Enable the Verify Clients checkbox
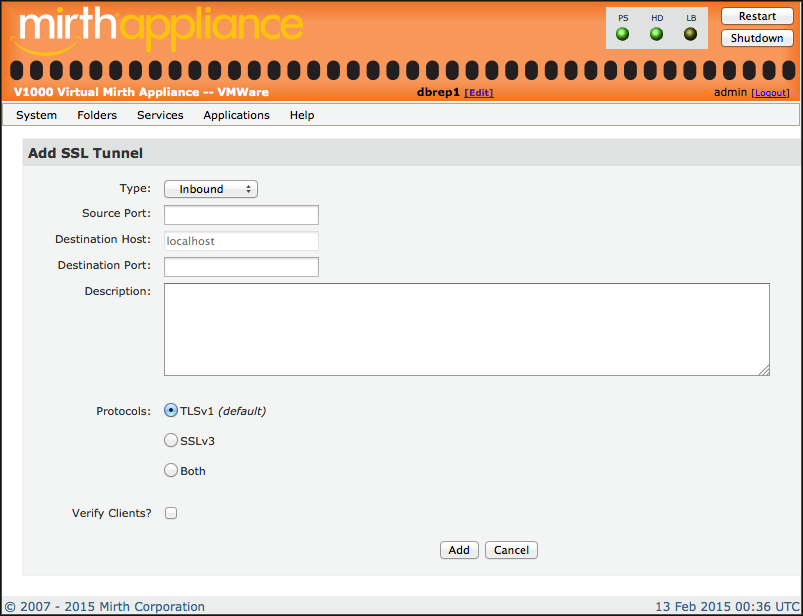This screenshot has height=616, width=803. [x=171, y=513]
